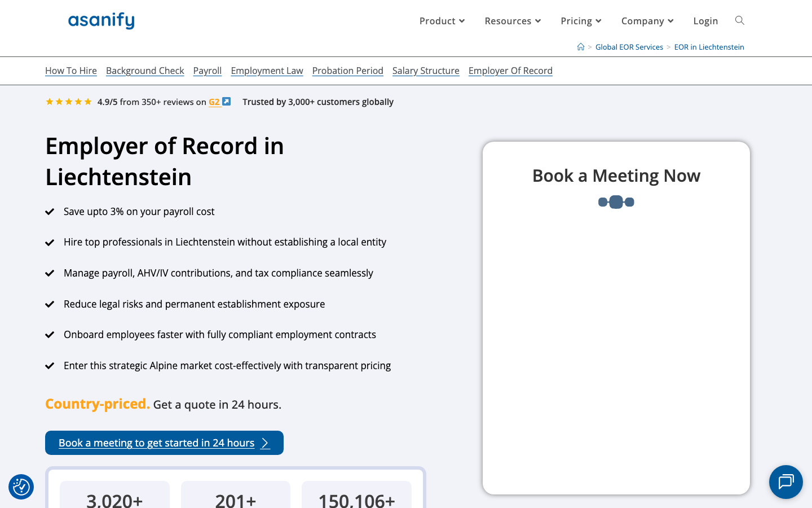Open the G2 external link icon
Screen dimensions: 812x508
pyautogui.click(x=226, y=102)
